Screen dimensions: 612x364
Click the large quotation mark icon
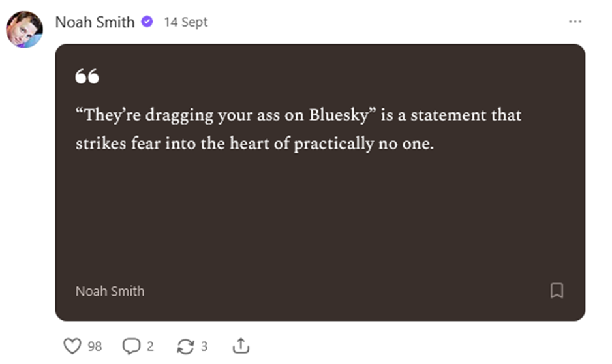coord(87,77)
